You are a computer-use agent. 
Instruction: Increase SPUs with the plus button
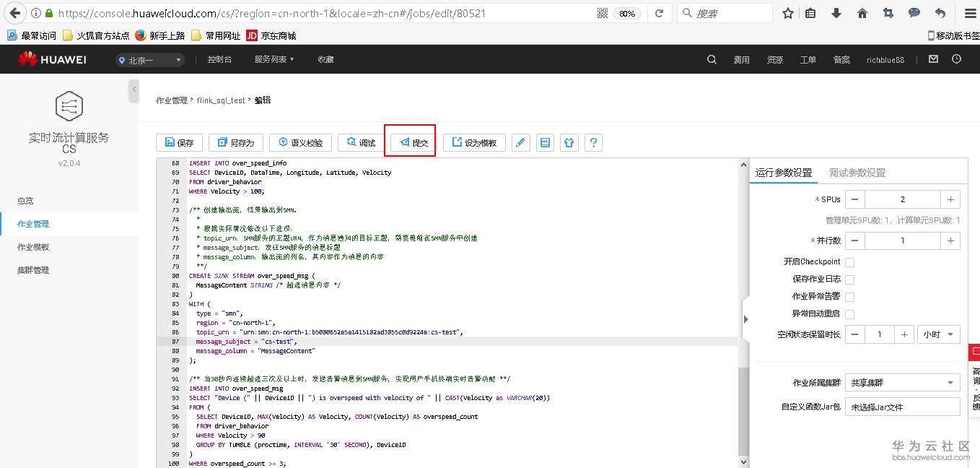950,199
